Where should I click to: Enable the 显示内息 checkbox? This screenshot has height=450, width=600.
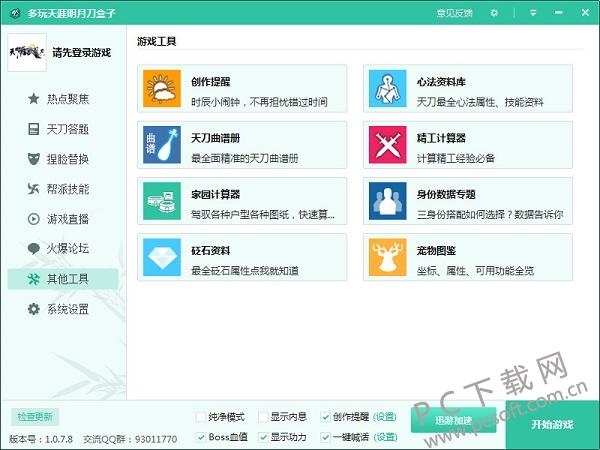[263, 417]
